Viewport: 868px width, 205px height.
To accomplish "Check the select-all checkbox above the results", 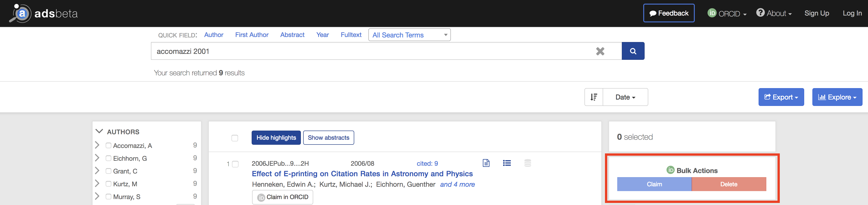I will tap(235, 138).
